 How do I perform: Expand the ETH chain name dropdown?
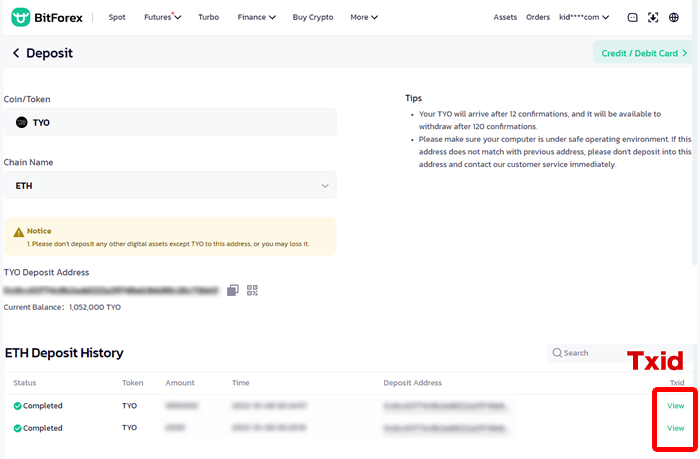[x=170, y=185]
